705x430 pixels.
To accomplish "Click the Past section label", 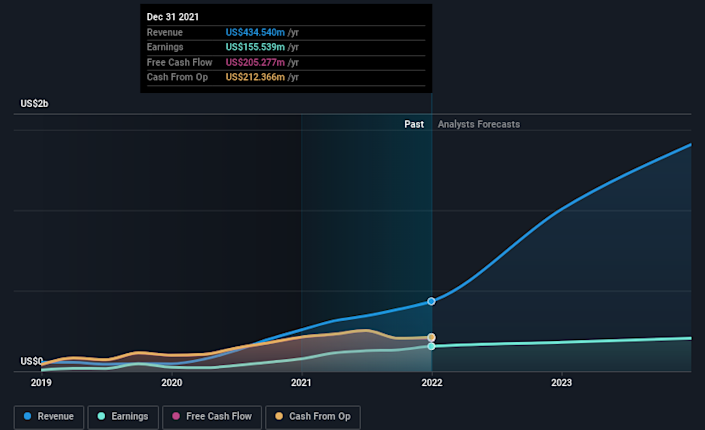I will point(414,124).
